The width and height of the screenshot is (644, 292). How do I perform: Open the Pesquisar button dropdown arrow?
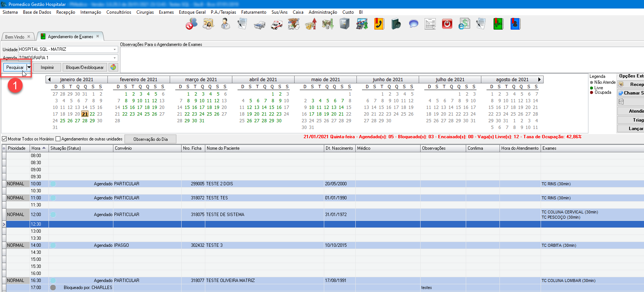coord(29,67)
